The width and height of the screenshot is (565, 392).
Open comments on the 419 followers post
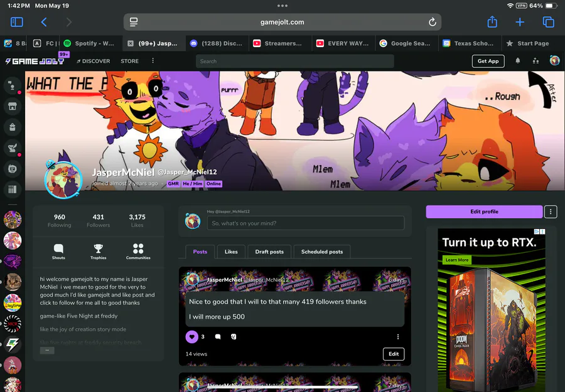point(218,337)
